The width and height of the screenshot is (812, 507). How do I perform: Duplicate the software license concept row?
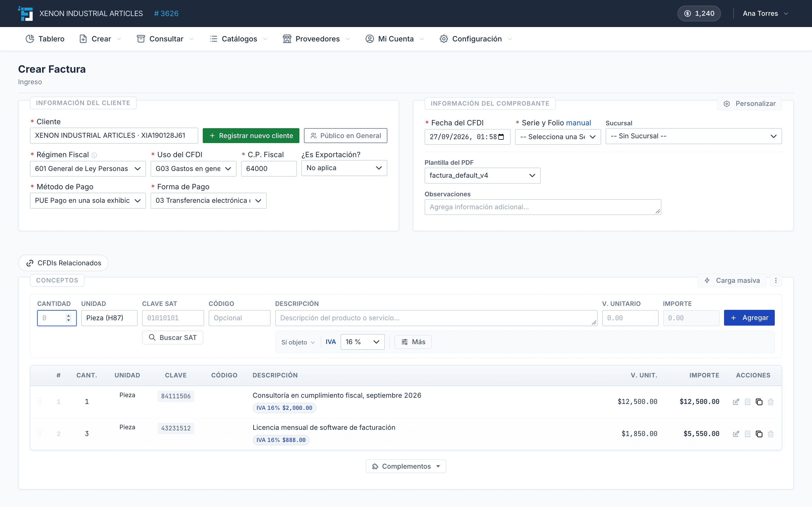point(759,434)
